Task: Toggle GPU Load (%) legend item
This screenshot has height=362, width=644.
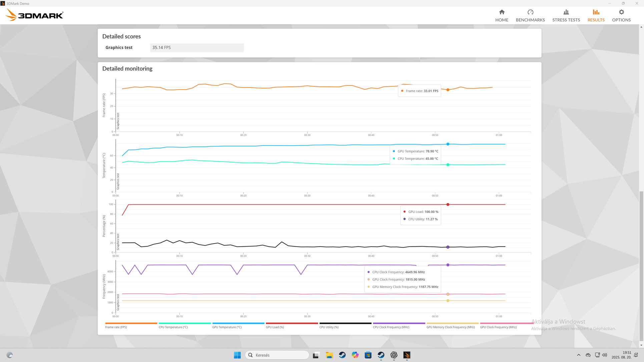Action: [x=275, y=327]
